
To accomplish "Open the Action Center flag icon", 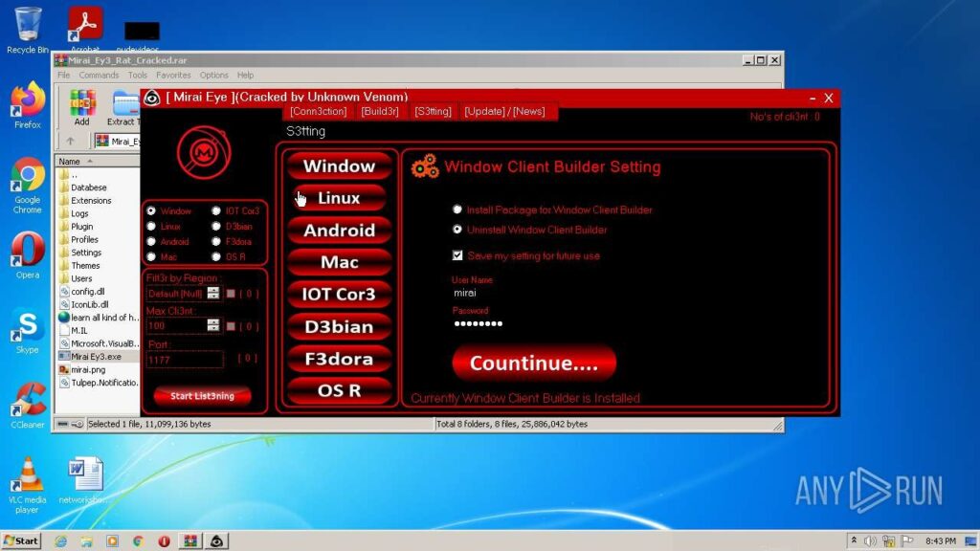I will (907, 541).
